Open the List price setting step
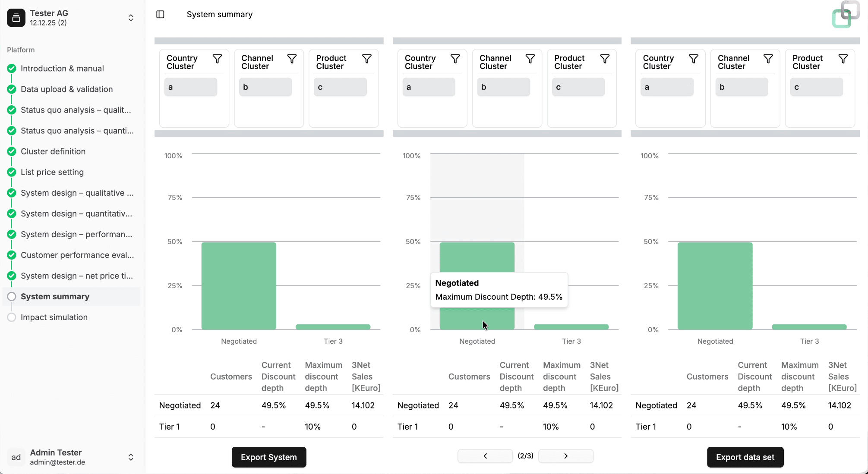Viewport: 868px width, 474px height. pyautogui.click(x=52, y=172)
